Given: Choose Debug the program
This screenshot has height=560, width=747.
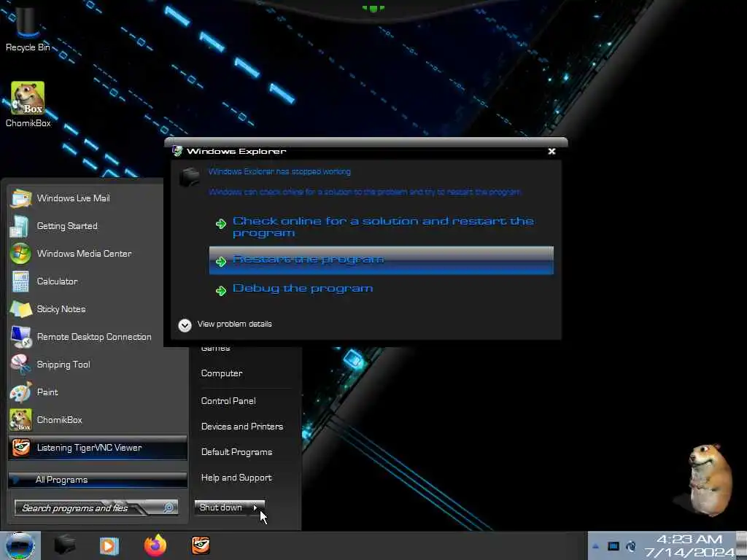Looking at the screenshot, I should (x=381, y=289).
